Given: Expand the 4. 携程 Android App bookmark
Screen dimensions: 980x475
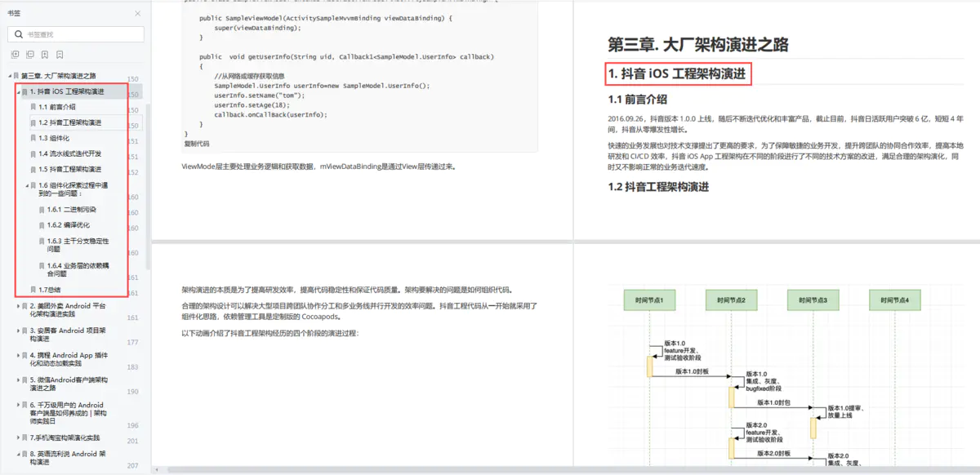Looking at the screenshot, I should pyautogui.click(x=18, y=355).
